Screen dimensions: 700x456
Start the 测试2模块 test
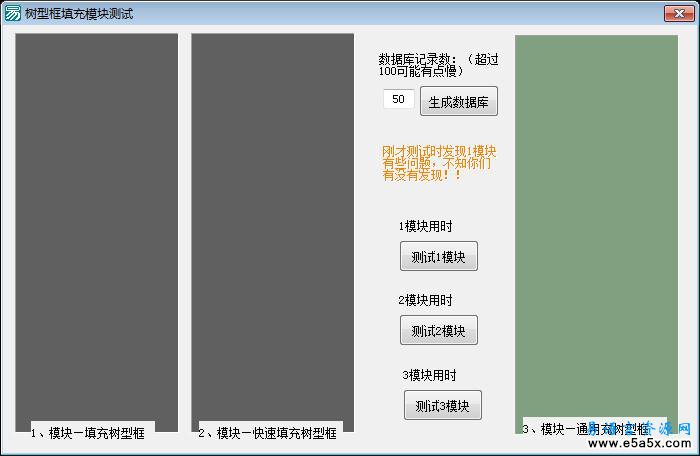tap(438, 330)
